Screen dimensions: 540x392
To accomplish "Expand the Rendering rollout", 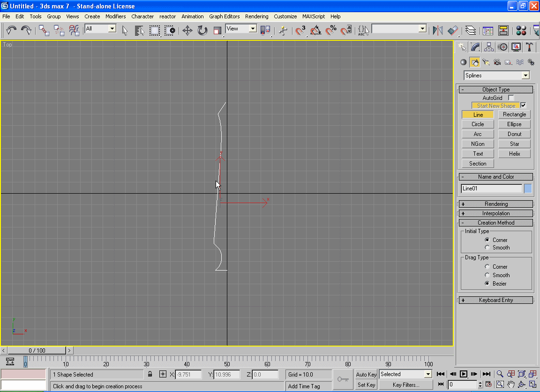I will click(496, 204).
